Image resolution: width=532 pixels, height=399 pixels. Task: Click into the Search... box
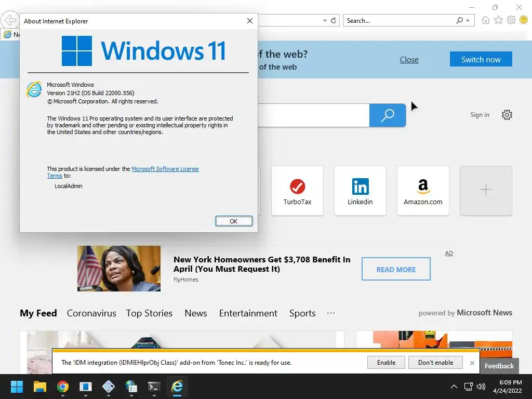398,21
